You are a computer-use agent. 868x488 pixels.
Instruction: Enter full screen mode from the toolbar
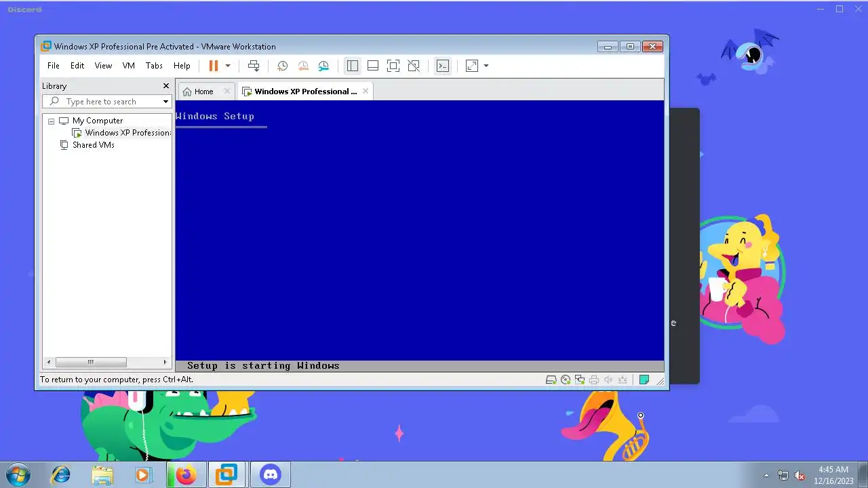[x=393, y=66]
